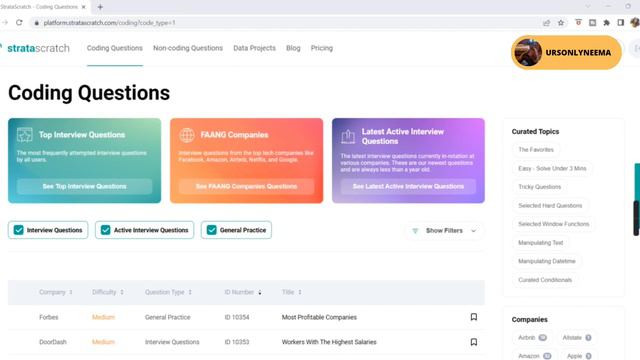Open the browser extensions puzzle icon
Image resolution: width=640 pixels, height=360 pixels.
pos(607,23)
